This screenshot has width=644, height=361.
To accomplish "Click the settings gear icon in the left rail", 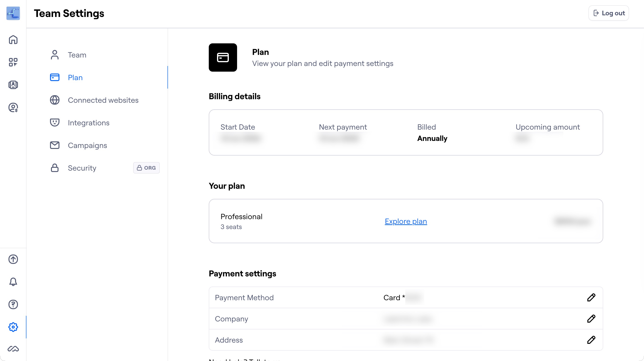I will pyautogui.click(x=13, y=327).
